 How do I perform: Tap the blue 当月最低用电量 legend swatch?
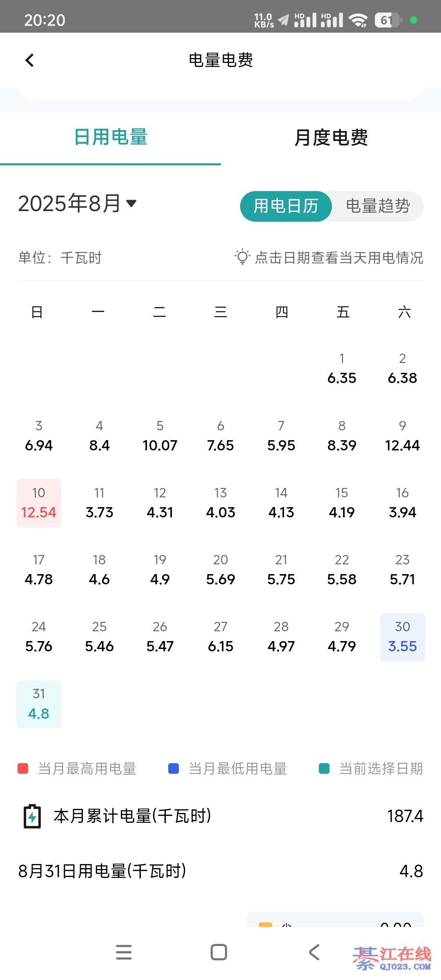tap(174, 768)
